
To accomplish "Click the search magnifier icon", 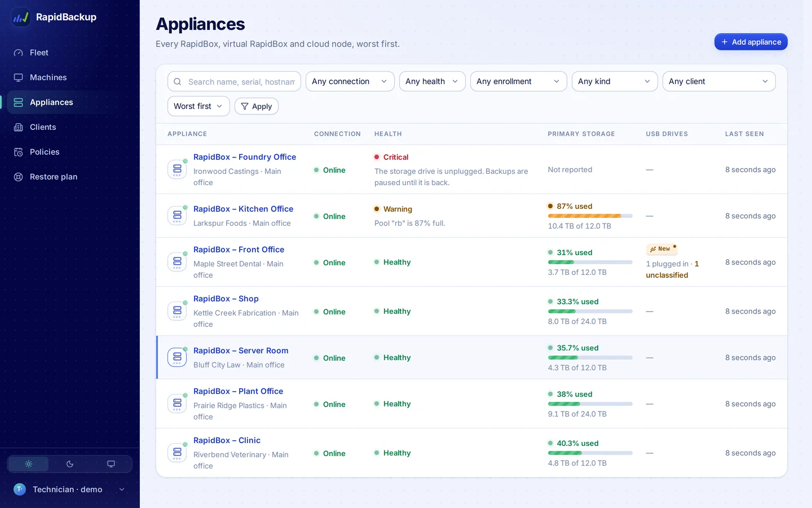I will [177, 82].
